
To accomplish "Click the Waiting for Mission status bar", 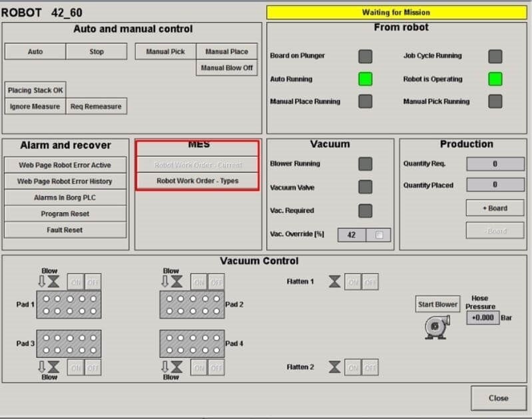I will point(396,13).
